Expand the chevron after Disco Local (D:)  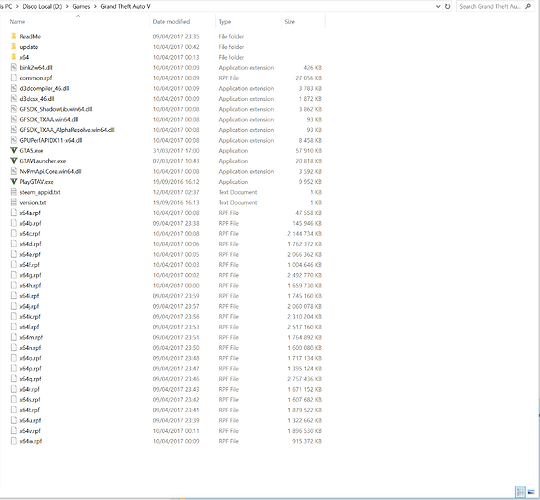(67, 7)
